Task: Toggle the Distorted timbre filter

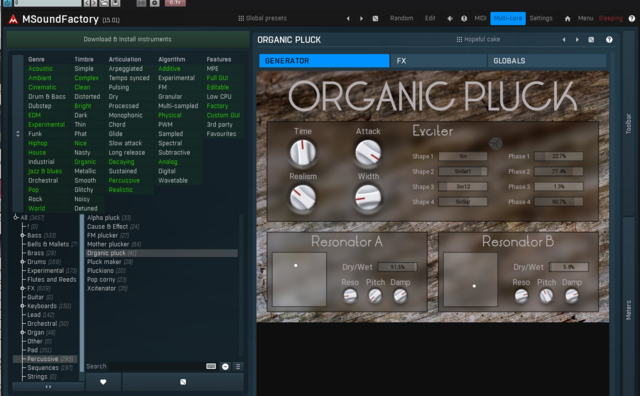Action: 87,96
